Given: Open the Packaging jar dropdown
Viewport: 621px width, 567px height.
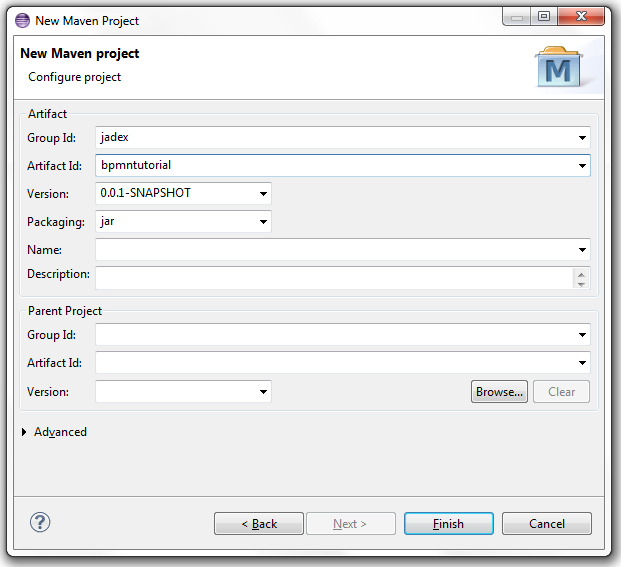Looking at the screenshot, I should coord(263,222).
